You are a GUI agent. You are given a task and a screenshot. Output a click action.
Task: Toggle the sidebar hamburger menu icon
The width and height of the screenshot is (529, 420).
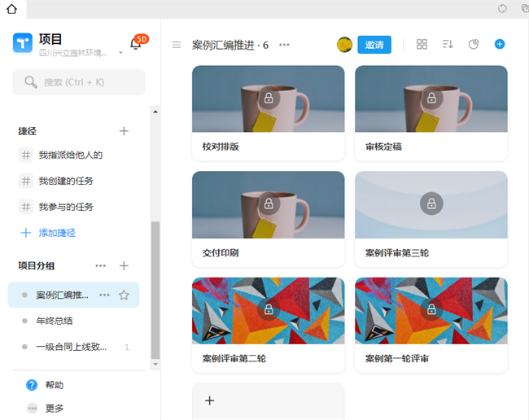177,45
